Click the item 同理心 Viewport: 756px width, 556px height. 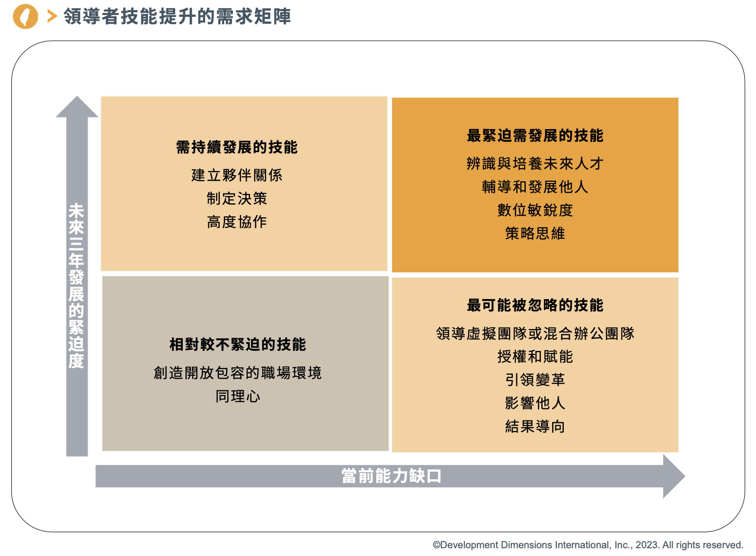[x=238, y=396]
